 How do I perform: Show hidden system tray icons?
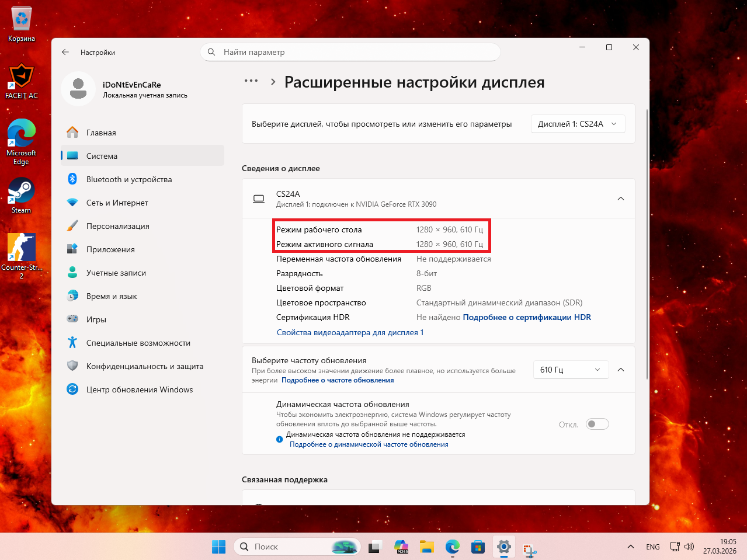630,547
